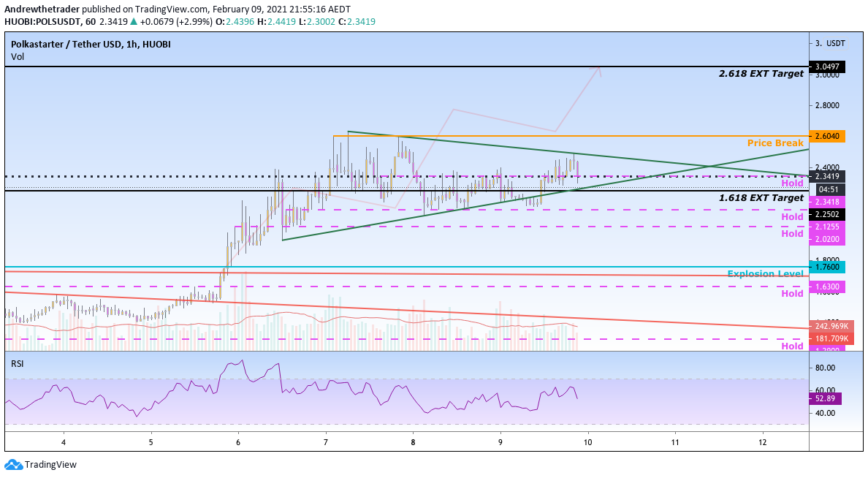Click the Hold label beside the 2.0200 tag
This screenshot has height=478, width=868.
pos(792,234)
